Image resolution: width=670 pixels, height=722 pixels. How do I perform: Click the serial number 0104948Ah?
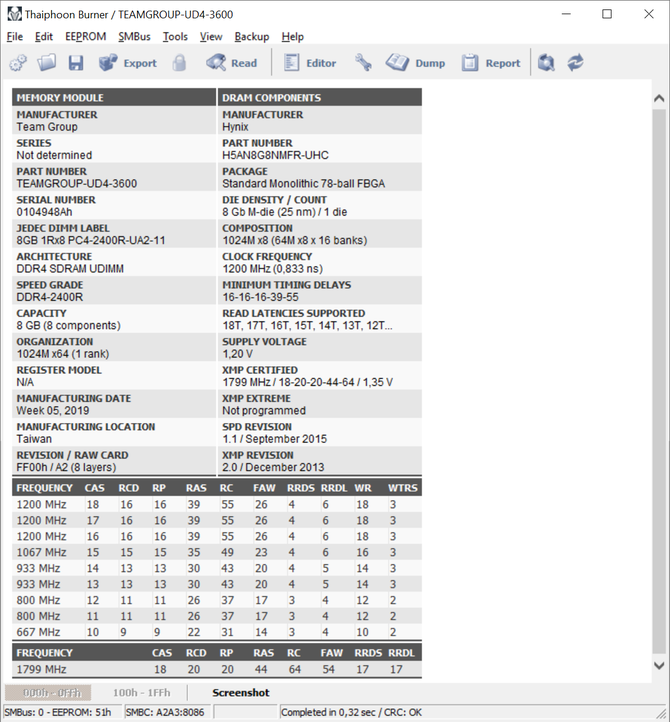tap(44, 212)
